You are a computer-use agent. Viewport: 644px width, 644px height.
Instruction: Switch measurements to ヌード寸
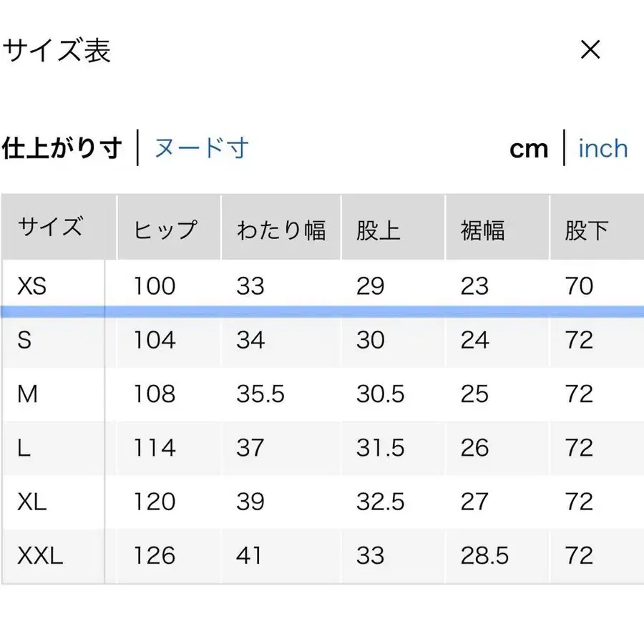199,148
